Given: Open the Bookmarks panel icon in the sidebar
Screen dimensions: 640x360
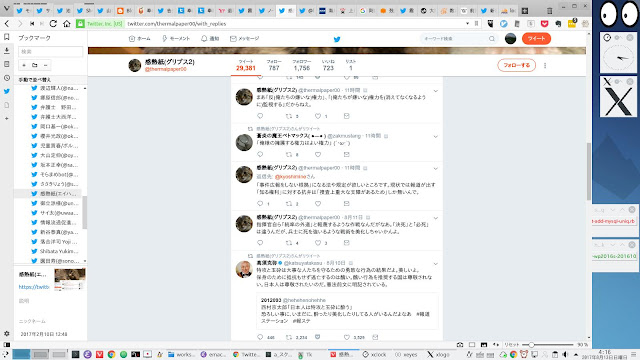Looking at the screenshot, I should coord(7,37).
